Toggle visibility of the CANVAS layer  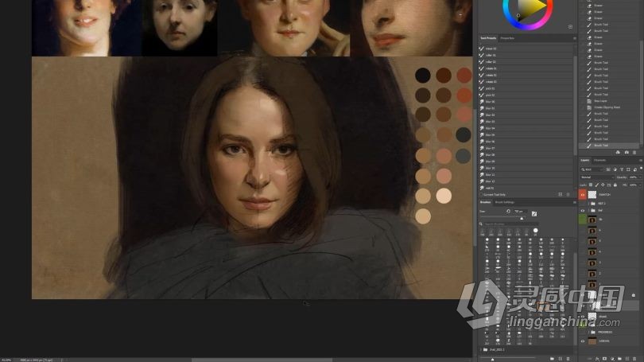point(583,341)
